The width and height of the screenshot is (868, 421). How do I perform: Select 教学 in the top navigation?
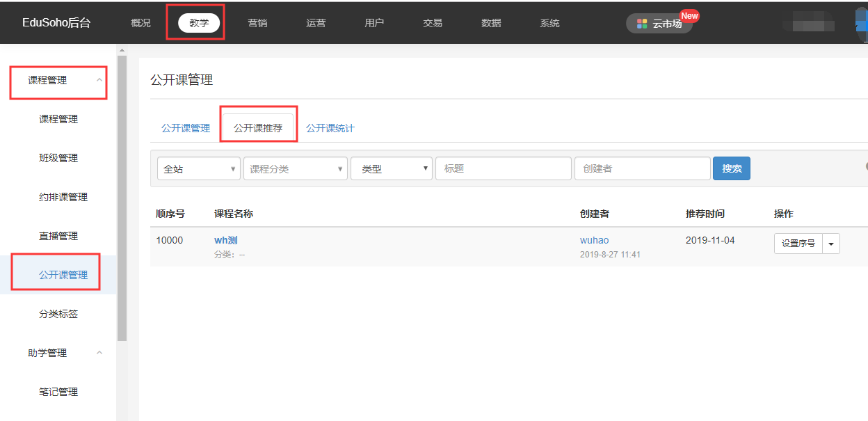199,23
